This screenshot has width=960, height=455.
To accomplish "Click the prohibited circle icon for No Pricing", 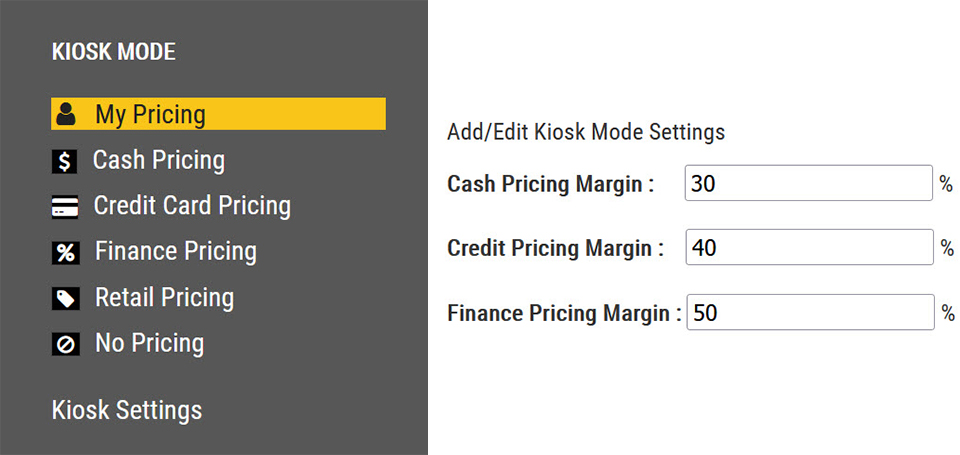I will [x=65, y=345].
